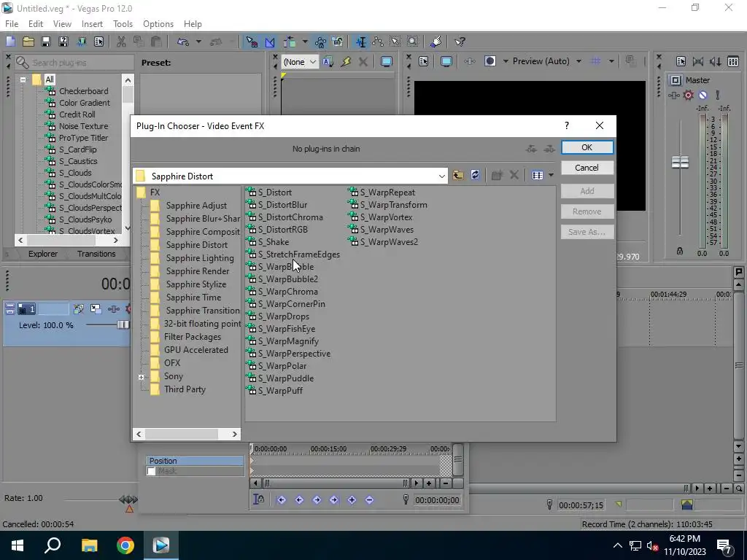747x560 pixels.
Task: Confirm the Plug-In Chooser with OK
Action: (587, 147)
